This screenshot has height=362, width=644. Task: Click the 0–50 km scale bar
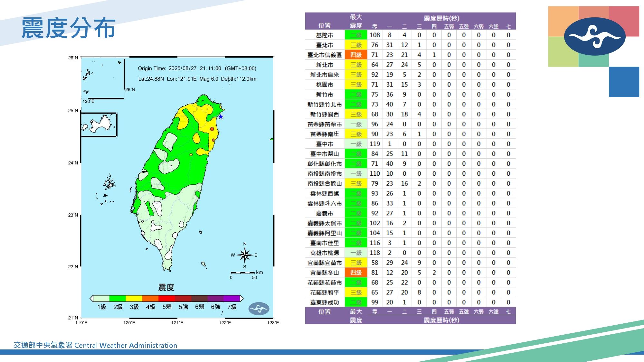pyautogui.click(x=243, y=273)
